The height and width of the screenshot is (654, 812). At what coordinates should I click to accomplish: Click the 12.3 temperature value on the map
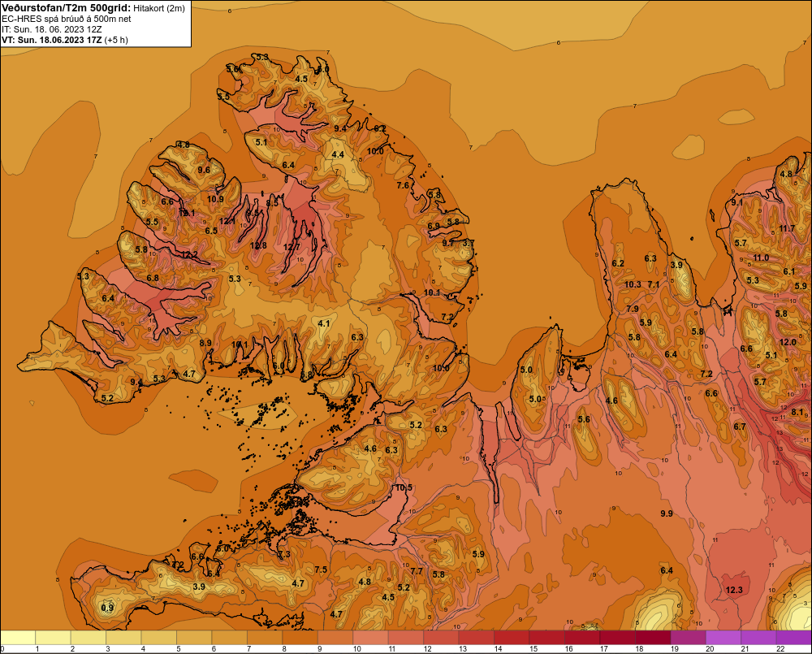pyautogui.click(x=734, y=590)
